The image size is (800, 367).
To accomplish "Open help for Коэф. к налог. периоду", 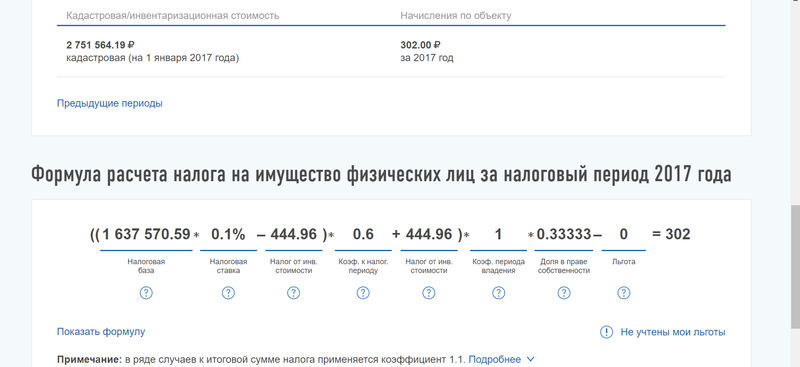I will pyautogui.click(x=363, y=293).
